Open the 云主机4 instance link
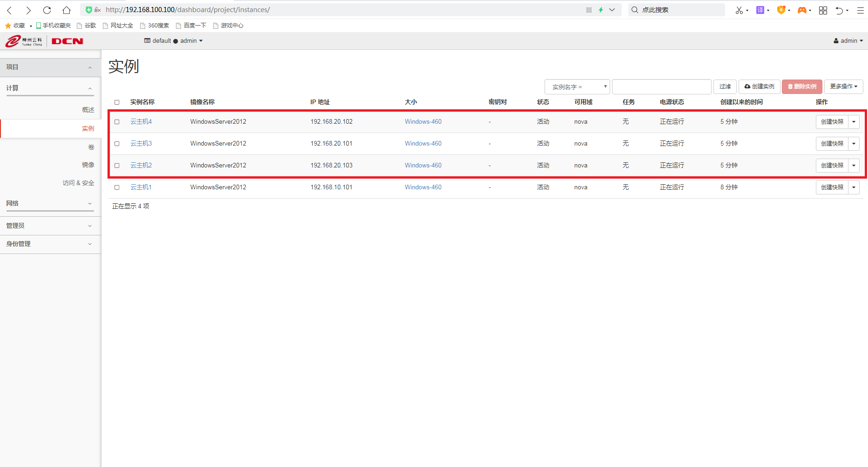The width and height of the screenshot is (868, 467). click(x=141, y=122)
